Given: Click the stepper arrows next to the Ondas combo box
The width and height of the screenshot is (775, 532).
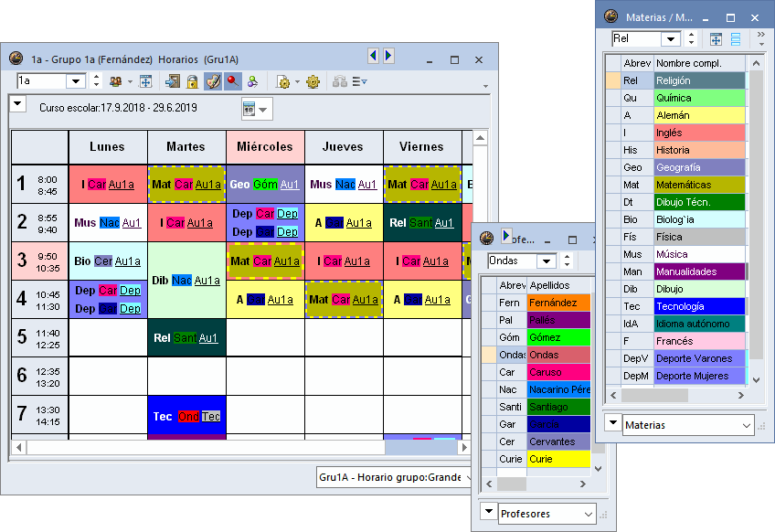Looking at the screenshot, I should tap(568, 261).
